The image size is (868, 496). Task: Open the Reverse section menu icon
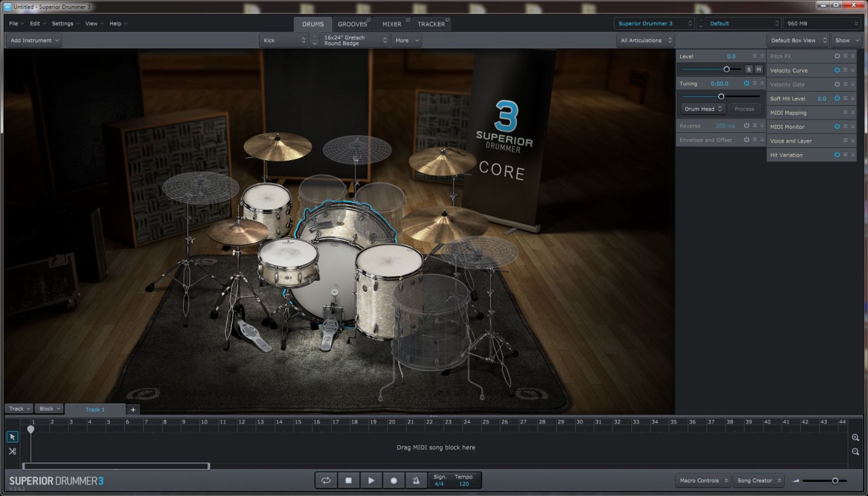click(x=754, y=126)
